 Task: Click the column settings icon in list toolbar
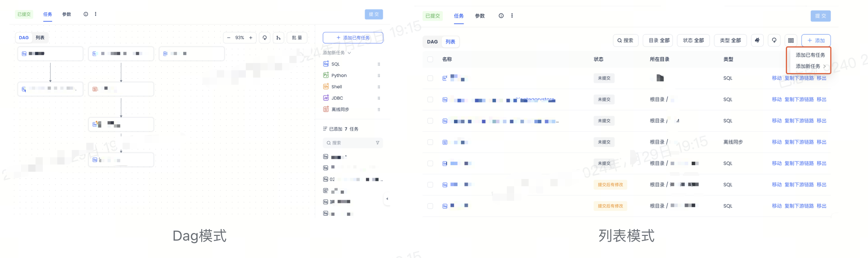point(791,41)
